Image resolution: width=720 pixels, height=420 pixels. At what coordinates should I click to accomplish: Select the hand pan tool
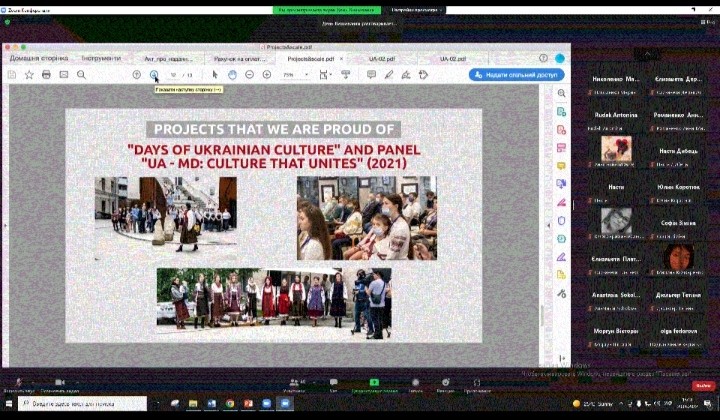pos(232,75)
